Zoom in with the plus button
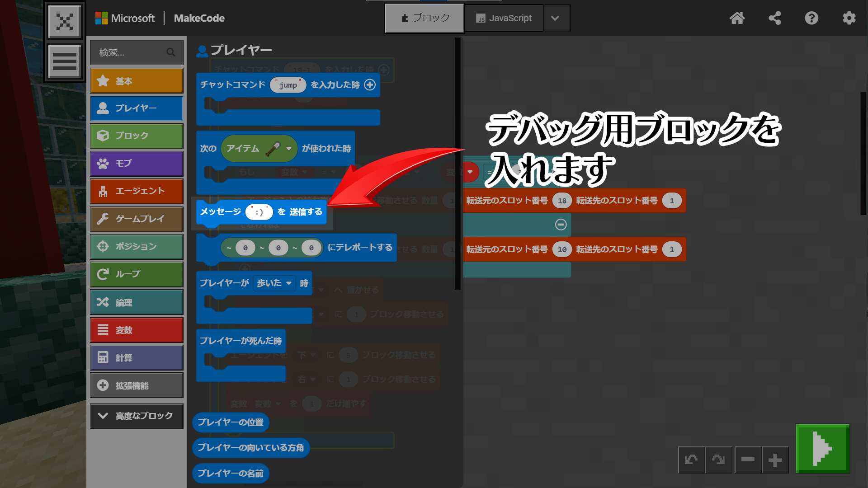Image resolution: width=868 pixels, height=488 pixels. point(775,460)
